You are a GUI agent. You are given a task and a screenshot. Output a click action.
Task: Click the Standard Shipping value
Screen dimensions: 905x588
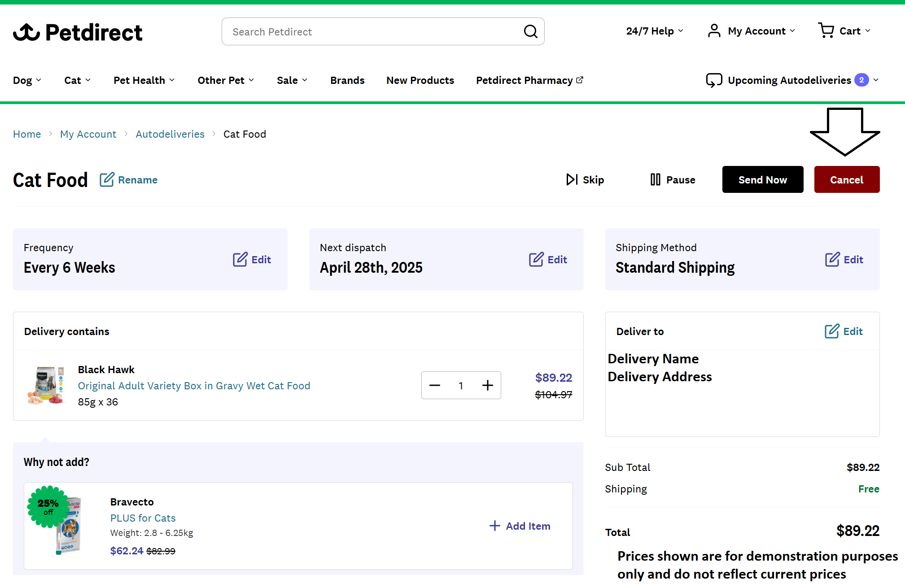pyautogui.click(x=675, y=268)
